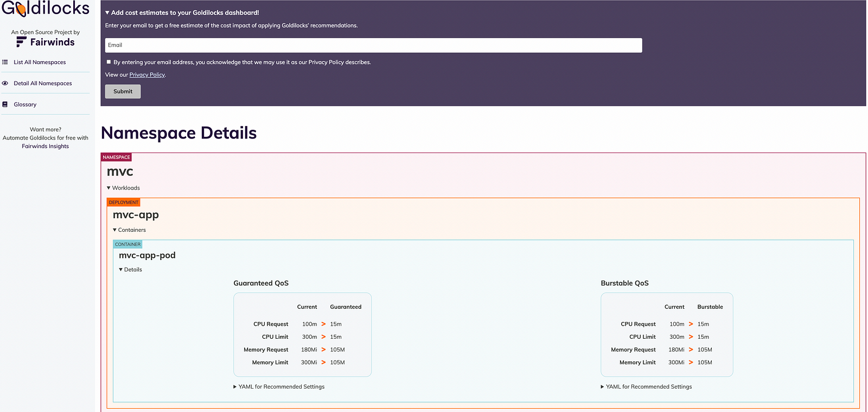Collapse the Details section of mvc-app-pod

130,270
